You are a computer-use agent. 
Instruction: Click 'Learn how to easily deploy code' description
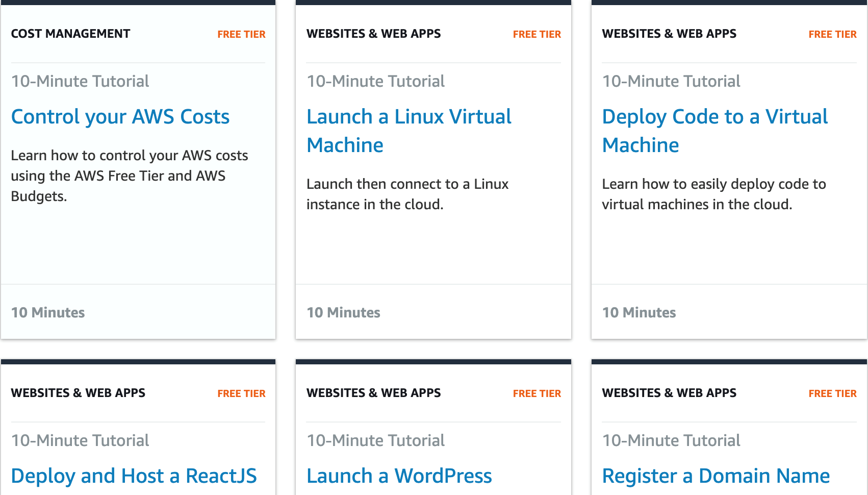714,194
